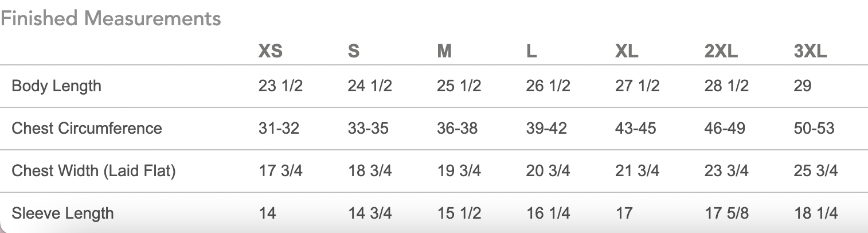The image size is (868, 233).
Task: Select the Chest Circumference row label
Action: [87, 128]
